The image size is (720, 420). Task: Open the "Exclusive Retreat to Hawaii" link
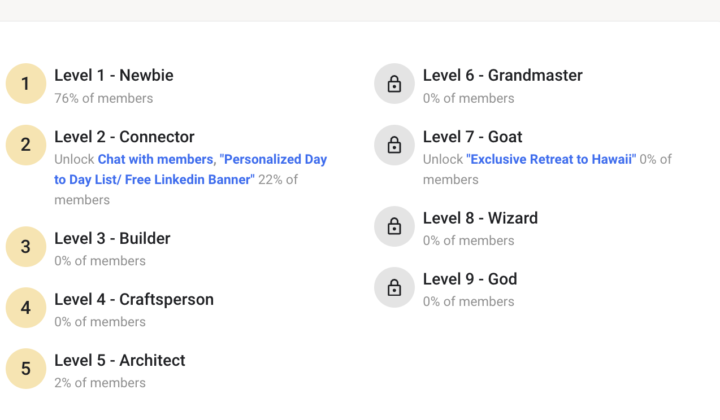tap(551, 159)
